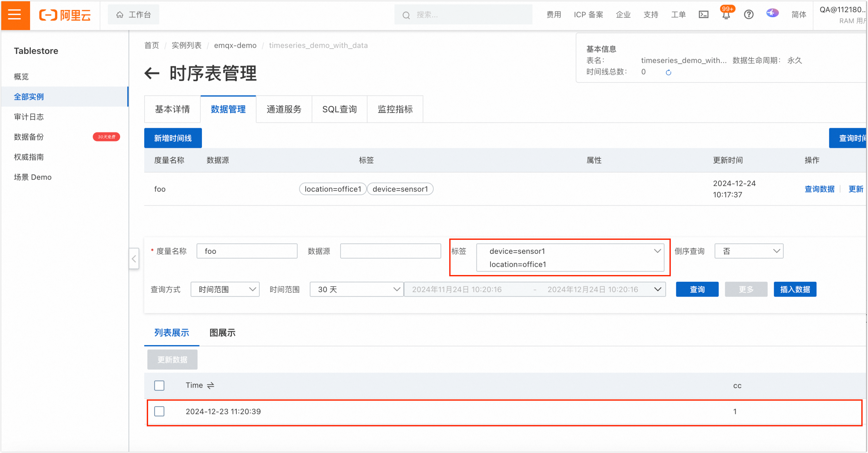Open the 倒序查询 dropdown
Viewport: 868px width, 453px height.
point(749,251)
